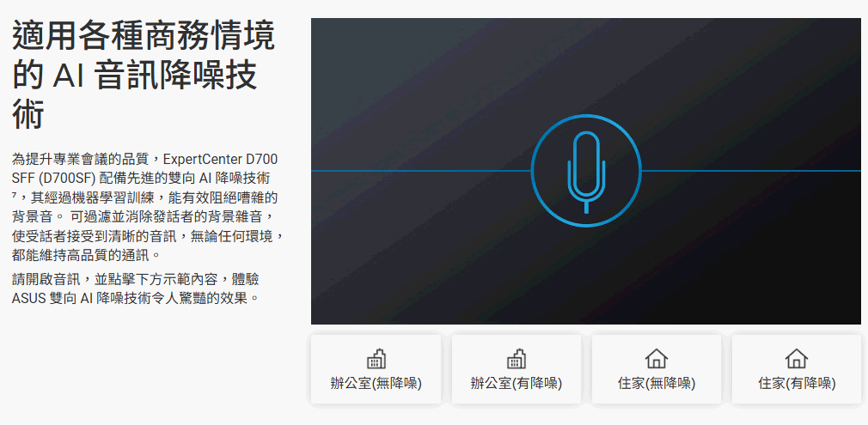Click the dark demo panel's top-left corner area
This screenshot has height=425, width=868.
point(344,43)
